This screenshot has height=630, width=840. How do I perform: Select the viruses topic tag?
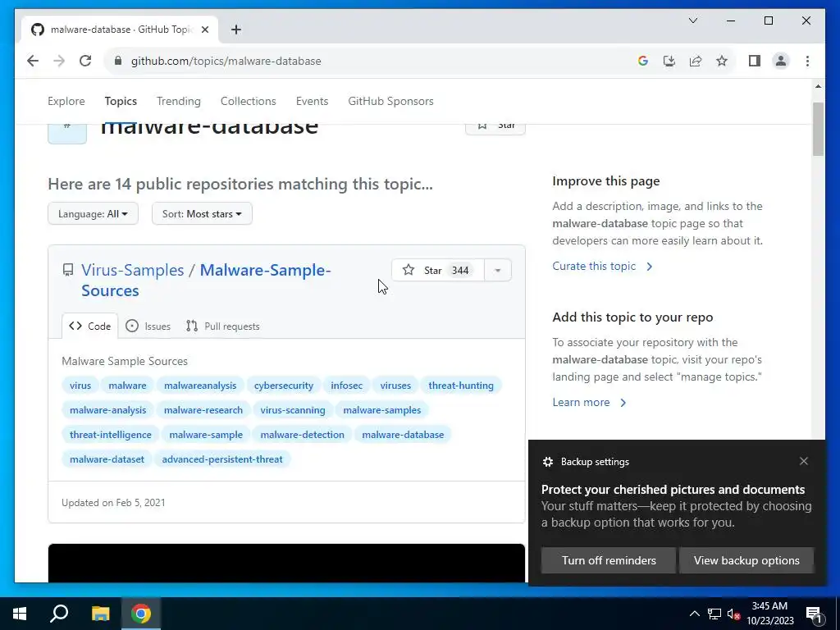click(x=395, y=386)
